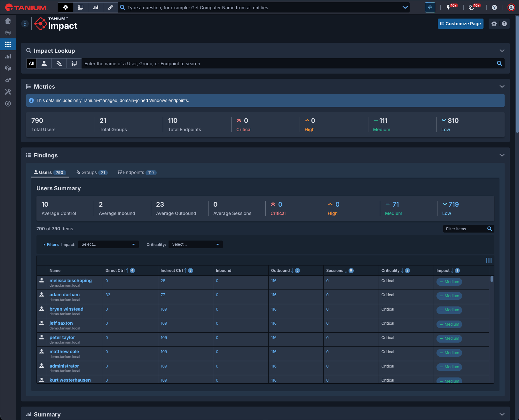Open the Impact three-dot menu icon
This screenshot has height=420, width=519.
pos(25,24)
